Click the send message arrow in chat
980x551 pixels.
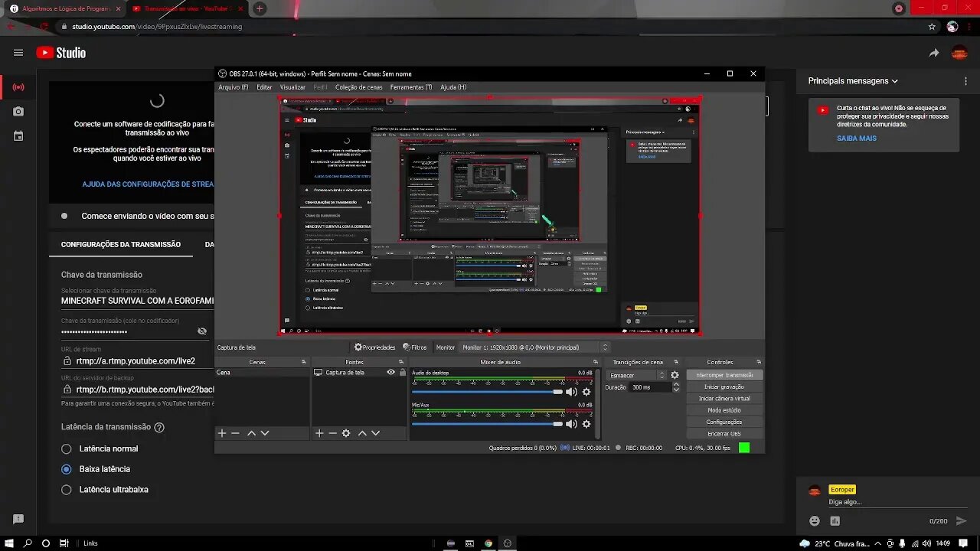coord(962,520)
